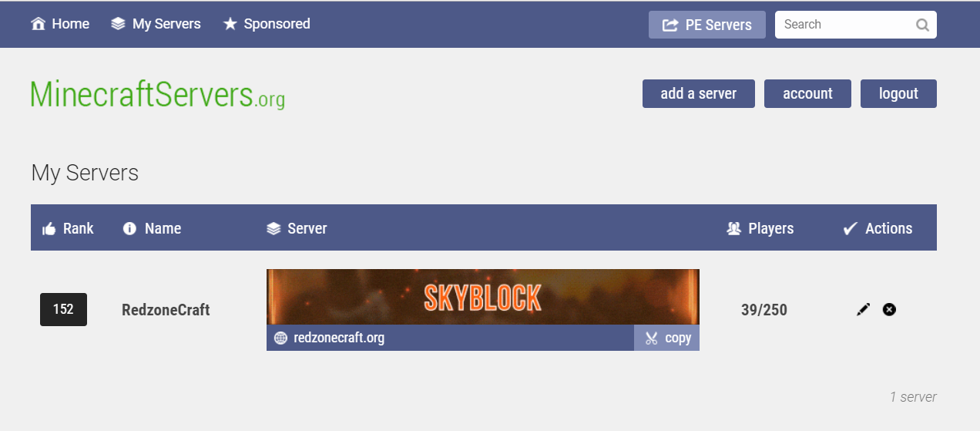The height and width of the screenshot is (431, 980).
Task: Click the SKYBLOCK server banner image
Action: click(483, 297)
